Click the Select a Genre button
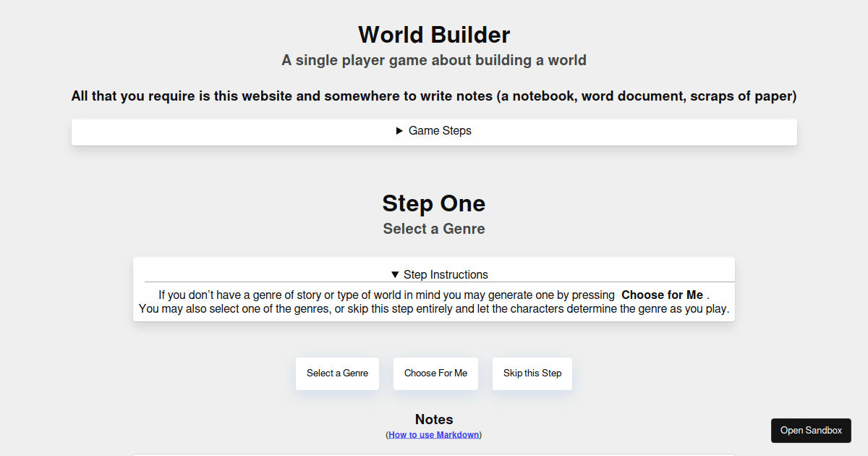Screen dimensions: 868x456 point(337,373)
